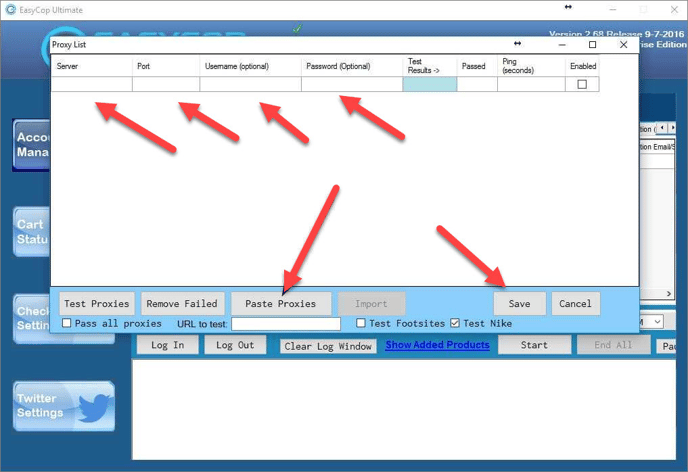Viewport: 688px width, 472px height.
Task: Maximize the Proxy List dialog
Action: [x=592, y=44]
